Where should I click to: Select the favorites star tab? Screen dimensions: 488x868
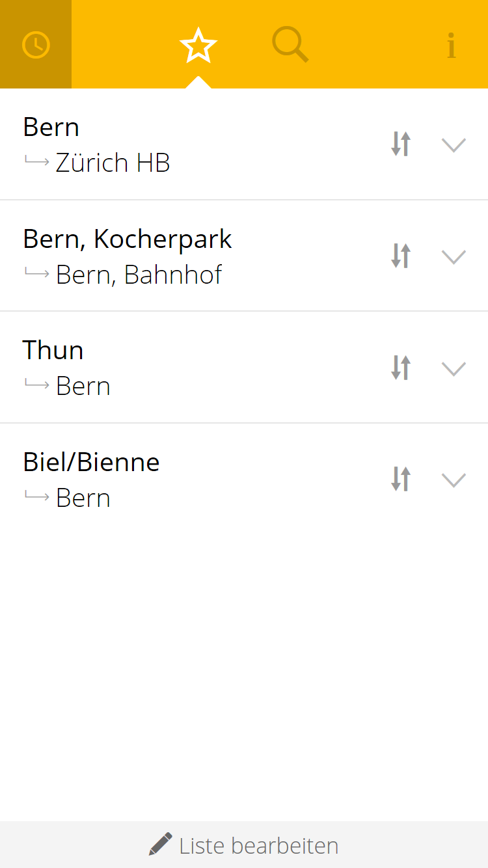click(x=198, y=46)
